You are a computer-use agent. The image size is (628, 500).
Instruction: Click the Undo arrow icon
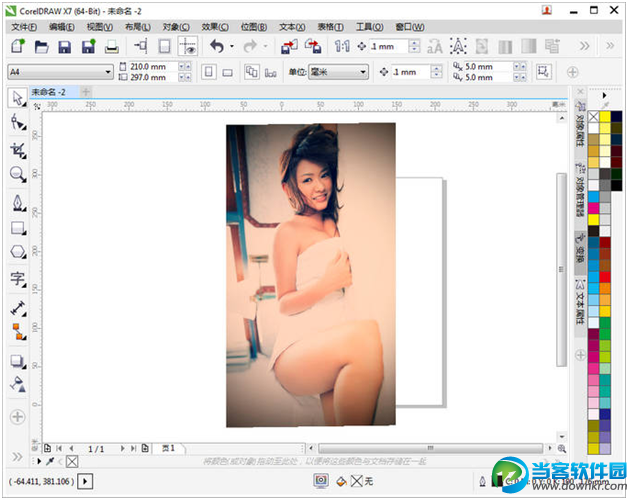215,47
